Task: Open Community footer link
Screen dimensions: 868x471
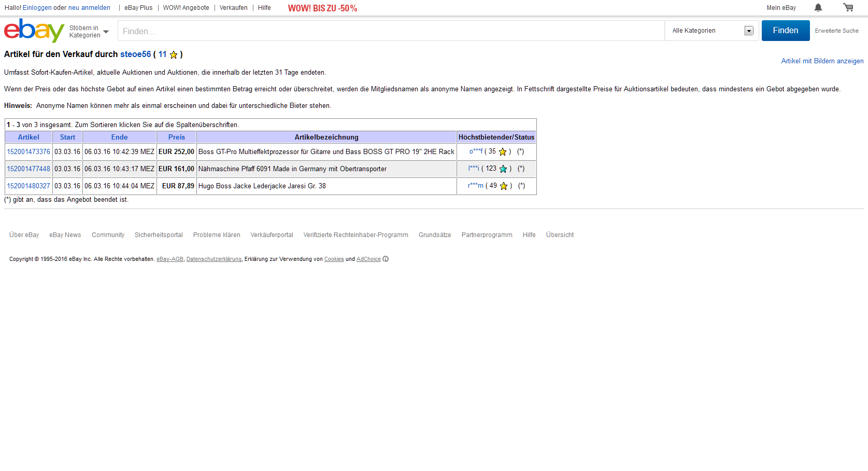Action: pyautogui.click(x=108, y=235)
